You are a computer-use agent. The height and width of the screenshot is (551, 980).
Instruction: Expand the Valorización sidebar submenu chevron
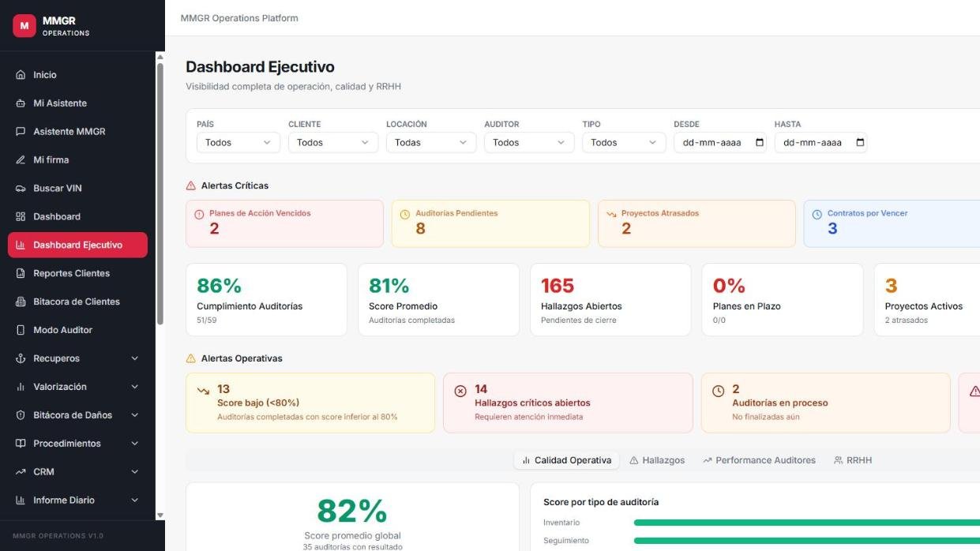(x=134, y=388)
